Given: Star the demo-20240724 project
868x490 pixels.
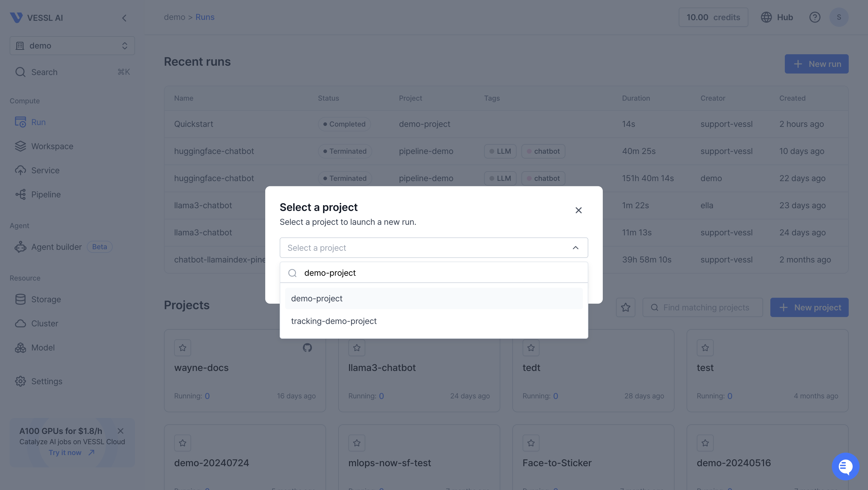Looking at the screenshot, I should [183, 443].
